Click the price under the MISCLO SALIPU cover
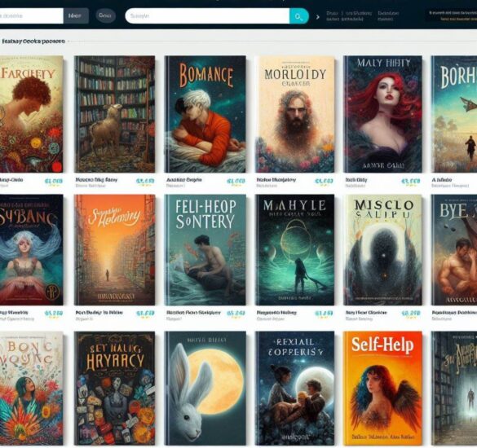The height and width of the screenshot is (448, 477). point(411,313)
